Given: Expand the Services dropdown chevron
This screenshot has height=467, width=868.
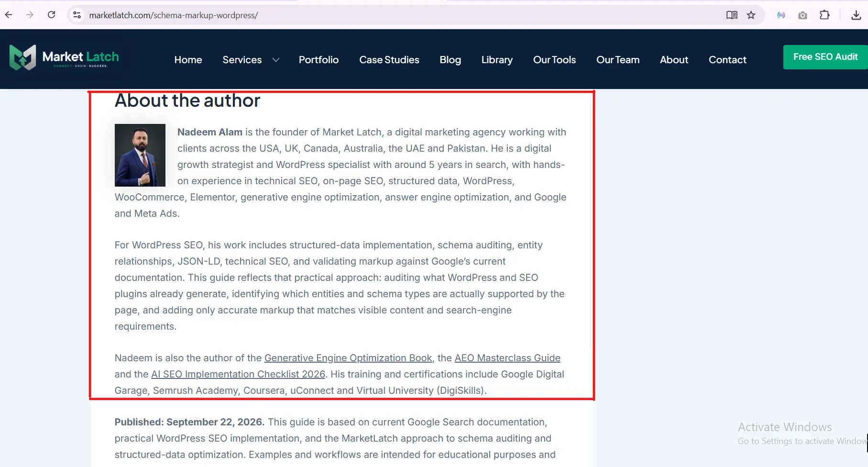Looking at the screenshot, I should coord(276,60).
